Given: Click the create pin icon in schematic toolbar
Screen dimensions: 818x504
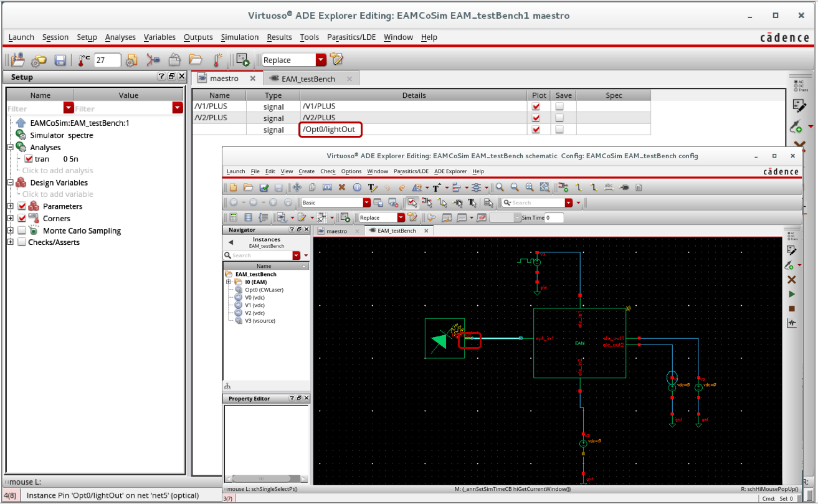Looking at the screenshot, I should point(624,187).
